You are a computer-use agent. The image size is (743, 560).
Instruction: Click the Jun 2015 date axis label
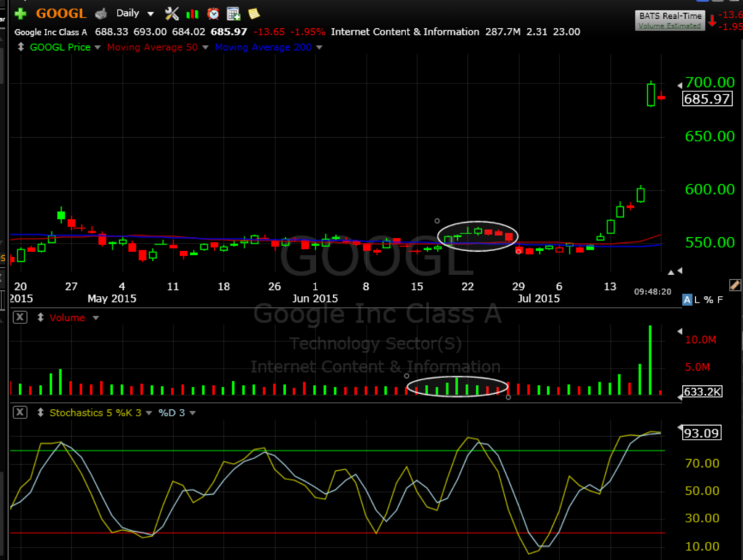click(x=315, y=298)
